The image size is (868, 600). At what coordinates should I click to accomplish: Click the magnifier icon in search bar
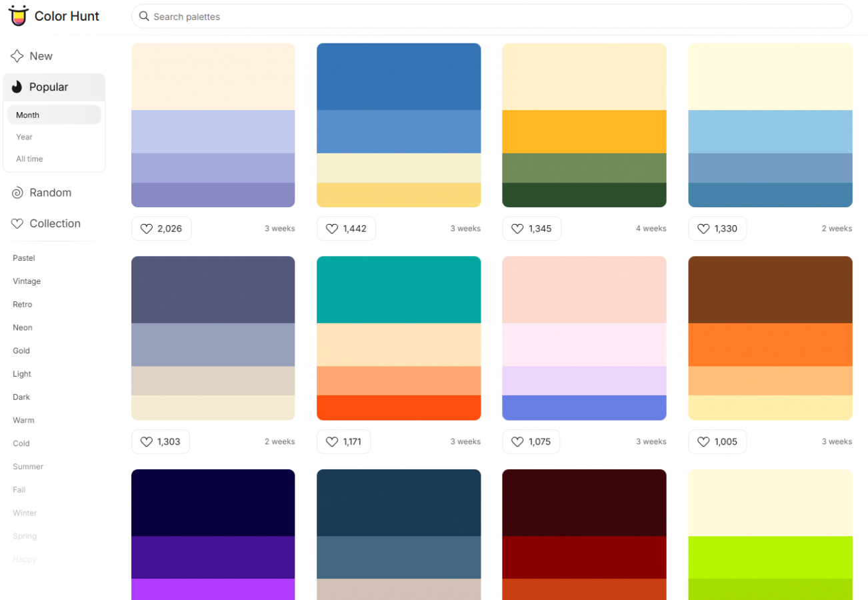tap(144, 16)
